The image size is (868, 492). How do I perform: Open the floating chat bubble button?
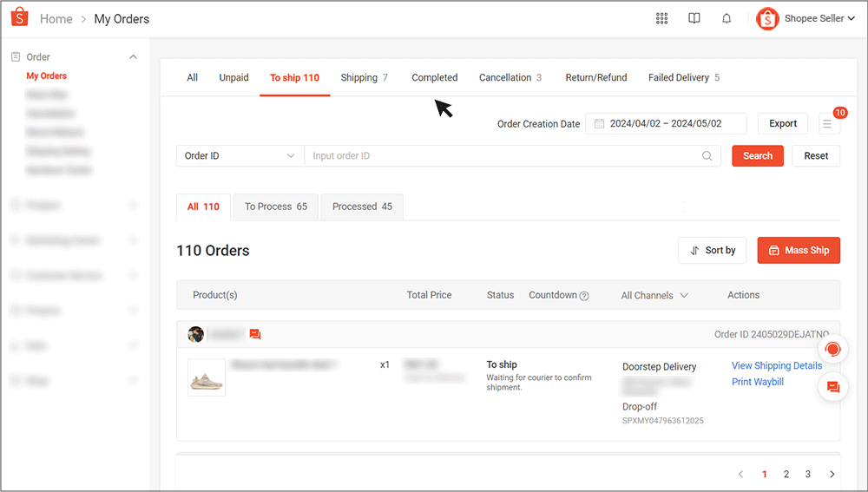(x=832, y=387)
